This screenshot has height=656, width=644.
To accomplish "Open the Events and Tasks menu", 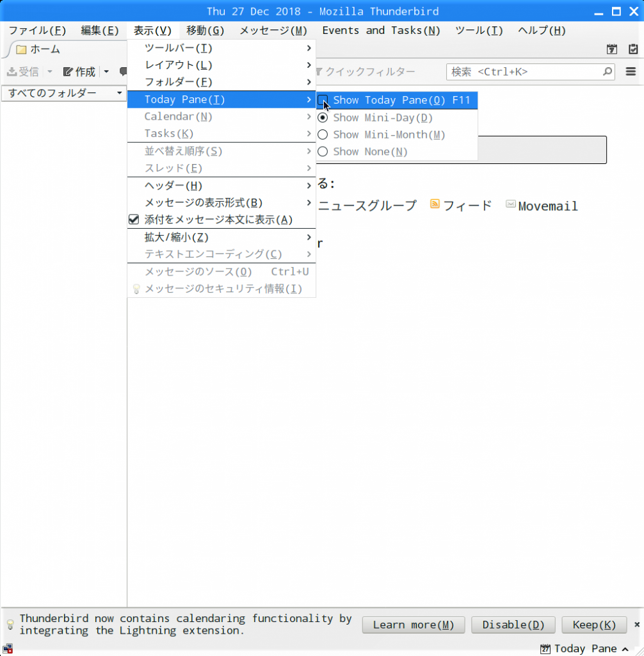I will coord(381,31).
